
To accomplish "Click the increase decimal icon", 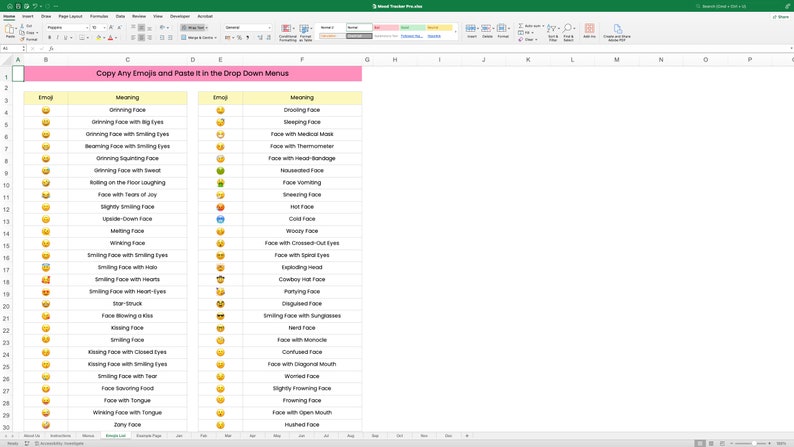I will pyautogui.click(x=260, y=37).
